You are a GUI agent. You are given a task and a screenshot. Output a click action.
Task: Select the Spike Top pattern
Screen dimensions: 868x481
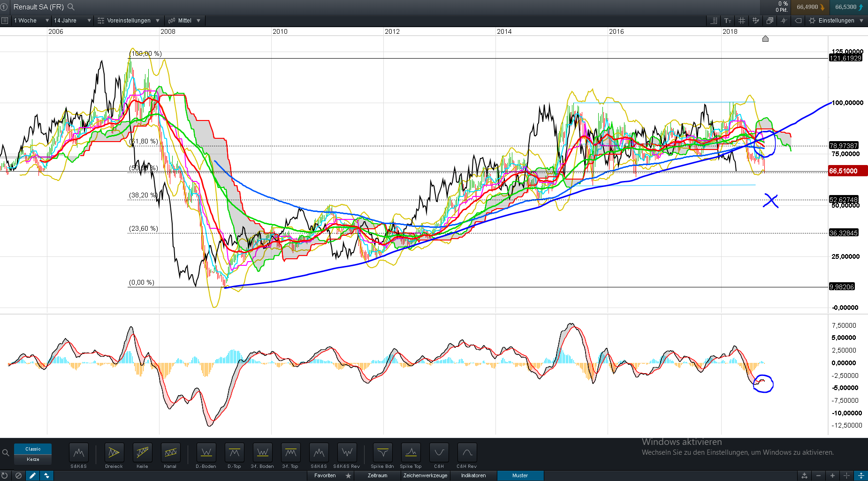[411, 453]
